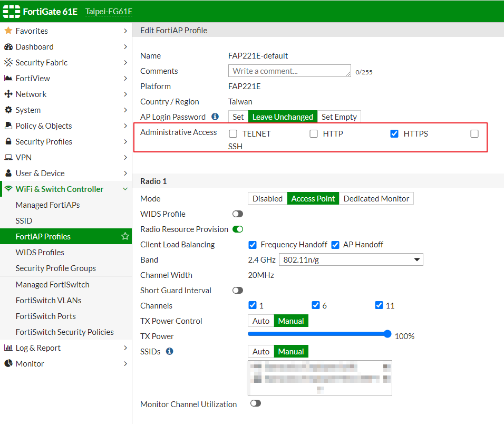504x424 pixels.
Task: Click the Security Profiles lock icon
Action: (x=8, y=141)
